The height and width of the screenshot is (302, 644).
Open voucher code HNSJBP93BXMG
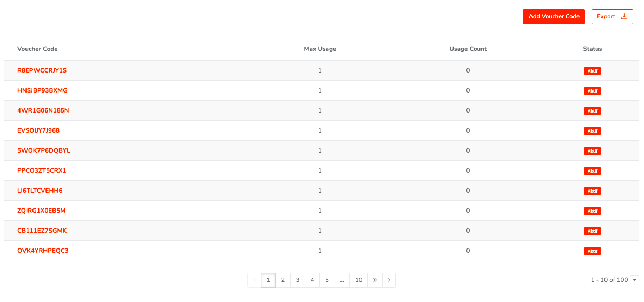(42, 90)
